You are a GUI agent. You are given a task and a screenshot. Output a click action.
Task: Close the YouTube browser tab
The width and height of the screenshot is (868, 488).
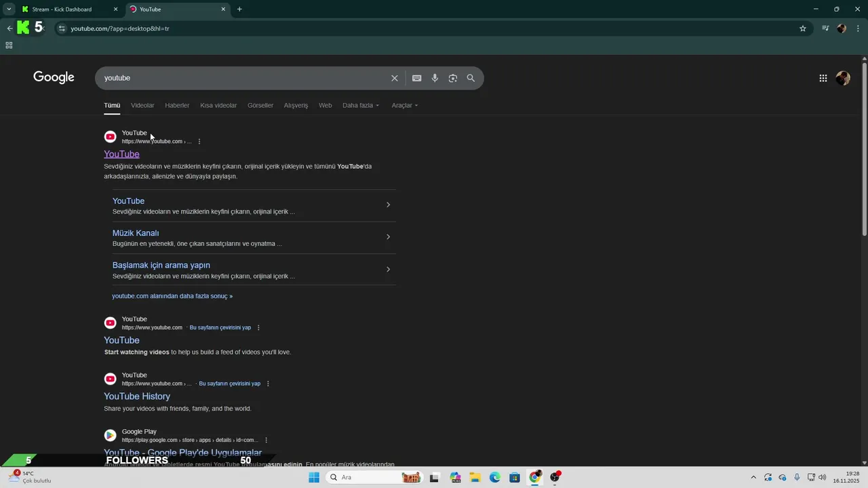click(223, 9)
